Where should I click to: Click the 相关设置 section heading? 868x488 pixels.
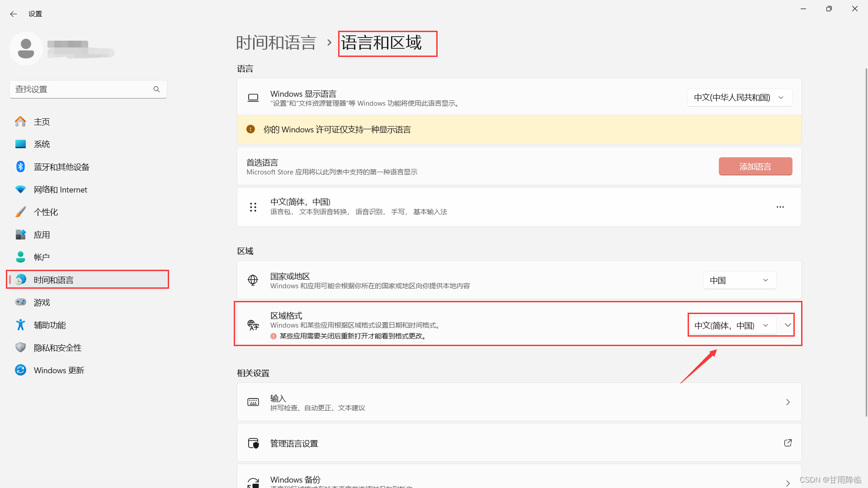(x=253, y=373)
